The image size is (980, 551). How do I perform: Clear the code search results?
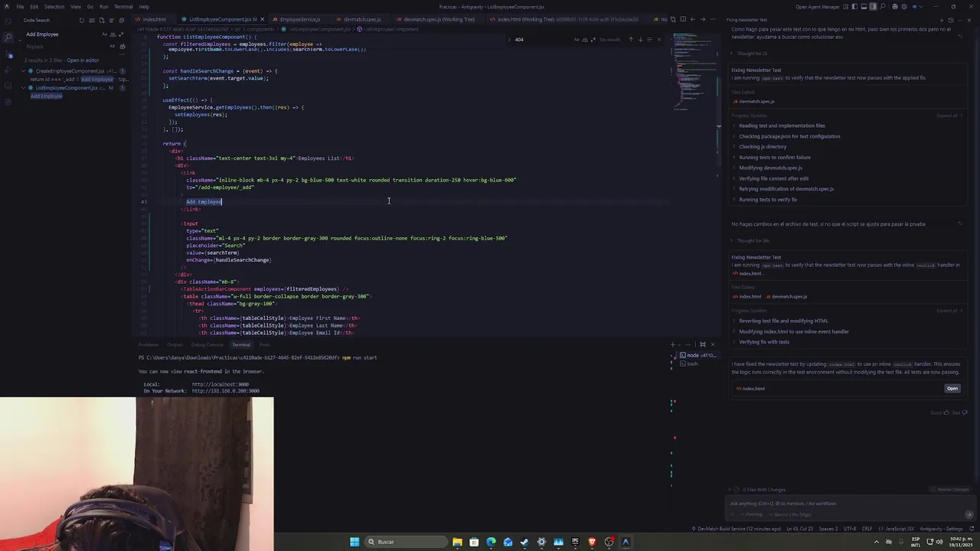click(x=92, y=20)
